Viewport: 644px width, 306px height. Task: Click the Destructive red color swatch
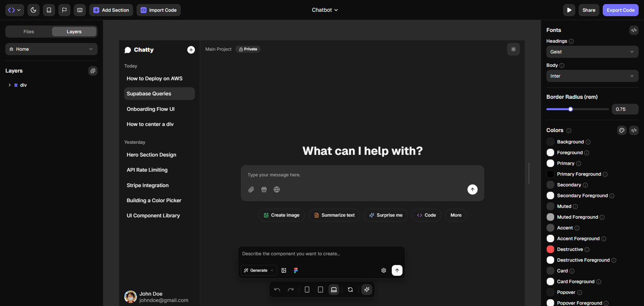coord(550,249)
